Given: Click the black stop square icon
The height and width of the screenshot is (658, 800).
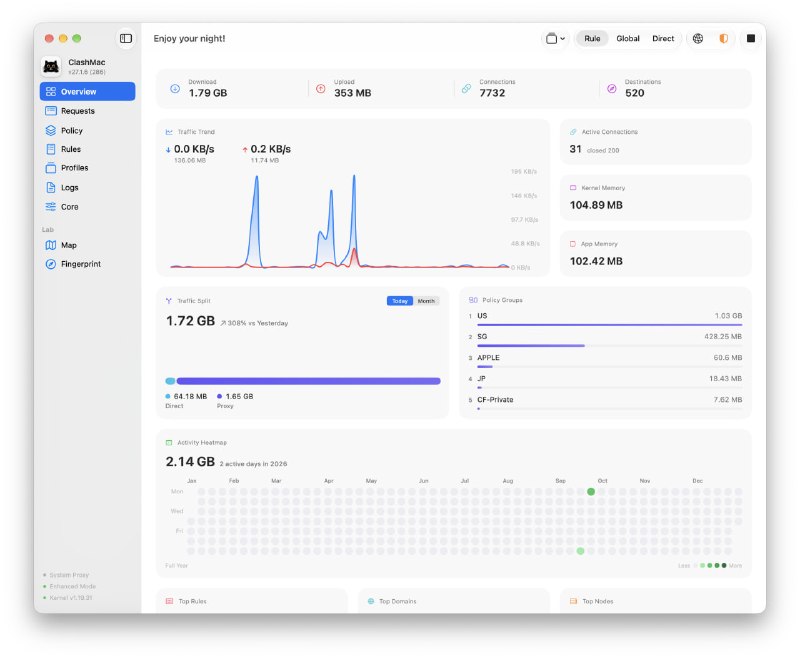Looking at the screenshot, I should (751, 38).
